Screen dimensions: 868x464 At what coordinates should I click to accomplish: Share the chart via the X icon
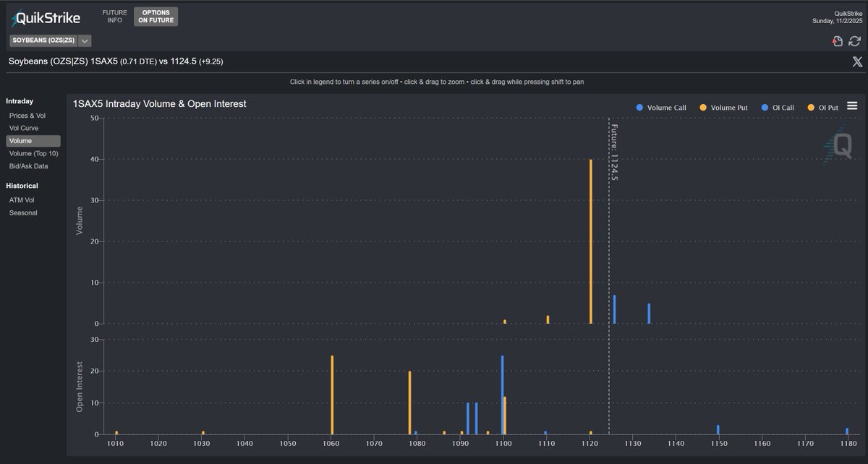tap(858, 61)
